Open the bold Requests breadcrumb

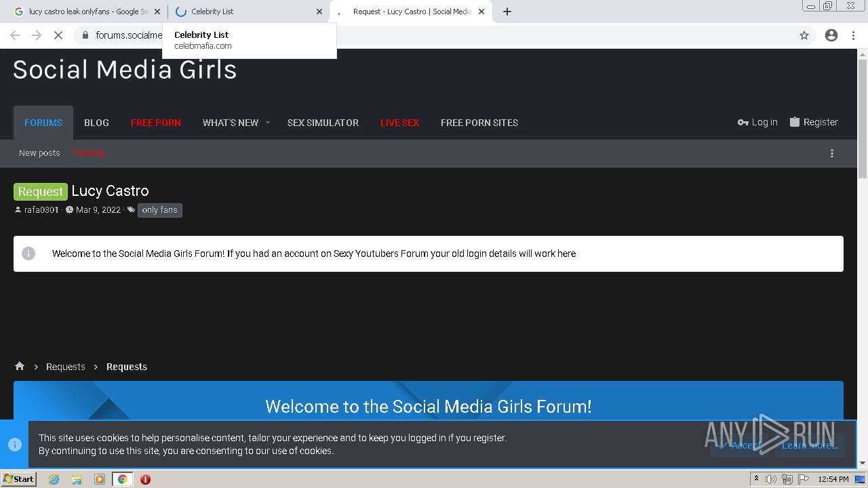pos(127,367)
